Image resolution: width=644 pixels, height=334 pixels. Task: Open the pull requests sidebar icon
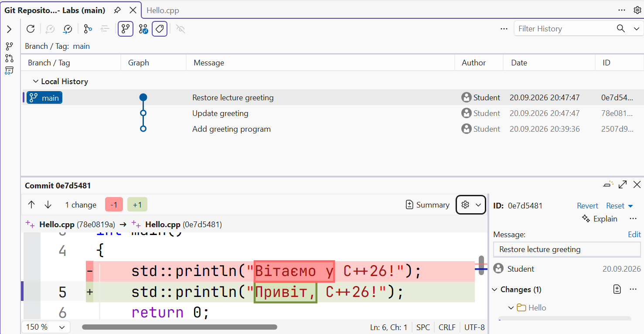[9, 58]
